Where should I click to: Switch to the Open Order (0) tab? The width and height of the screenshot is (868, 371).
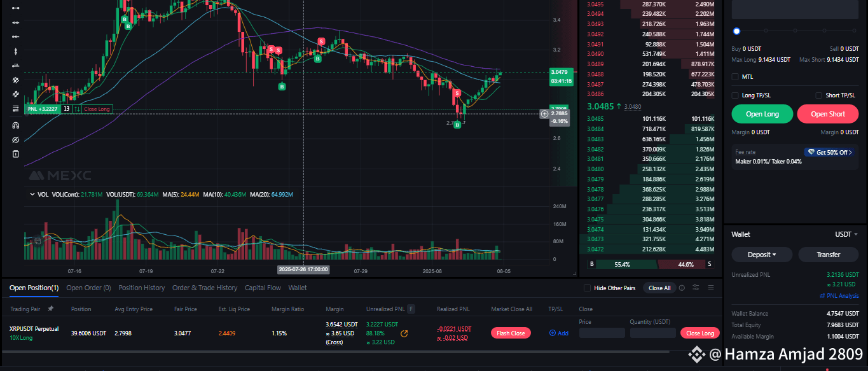pyautogui.click(x=88, y=288)
